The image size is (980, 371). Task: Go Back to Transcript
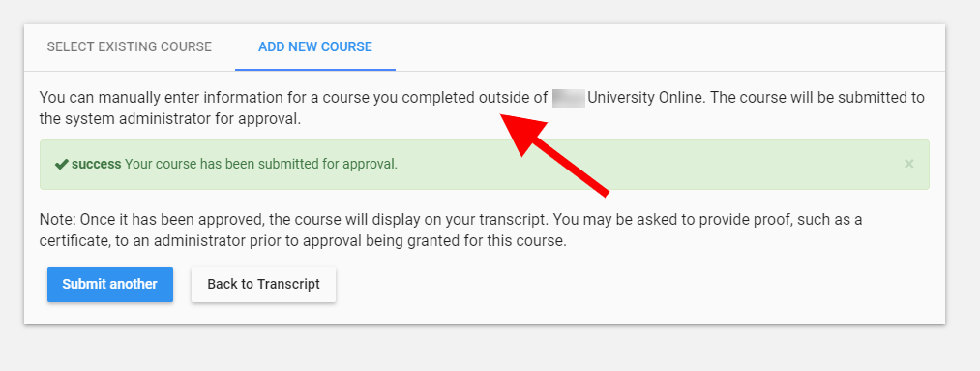pos(264,285)
